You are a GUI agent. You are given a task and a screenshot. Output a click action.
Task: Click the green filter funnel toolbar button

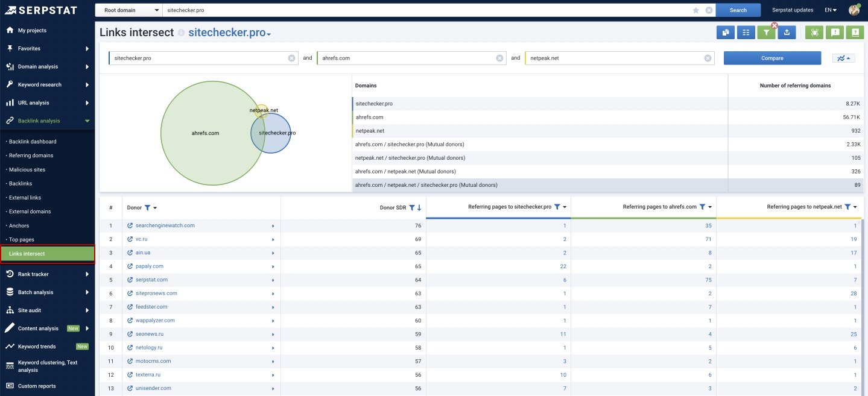[766, 33]
